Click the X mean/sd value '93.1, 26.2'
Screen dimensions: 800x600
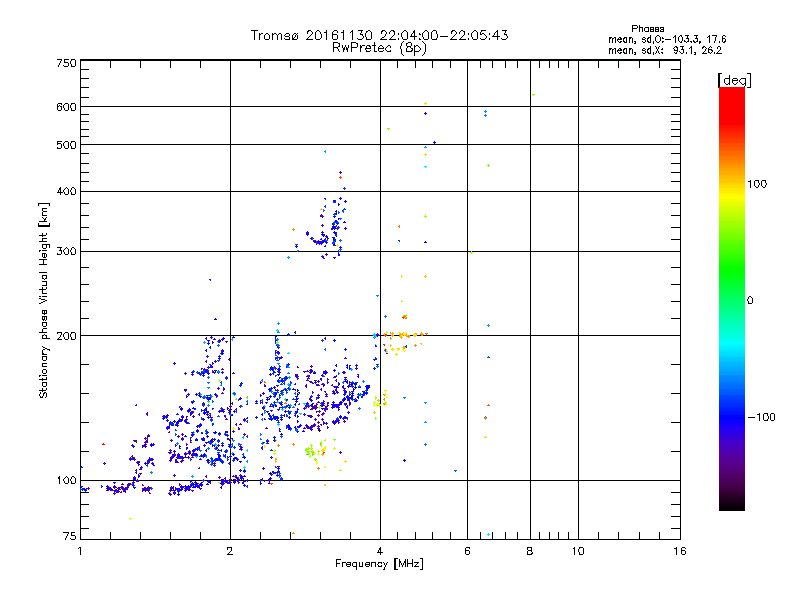(x=697, y=51)
